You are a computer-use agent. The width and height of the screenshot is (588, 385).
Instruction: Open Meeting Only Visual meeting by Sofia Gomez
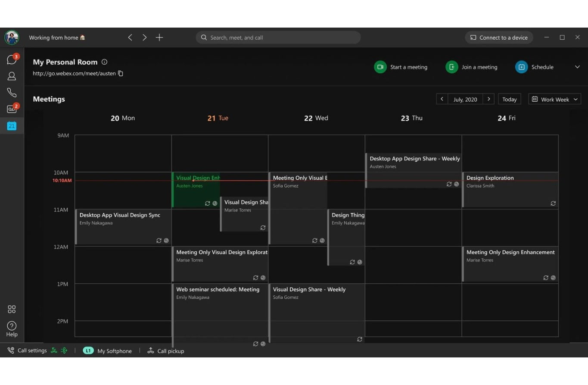click(298, 208)
